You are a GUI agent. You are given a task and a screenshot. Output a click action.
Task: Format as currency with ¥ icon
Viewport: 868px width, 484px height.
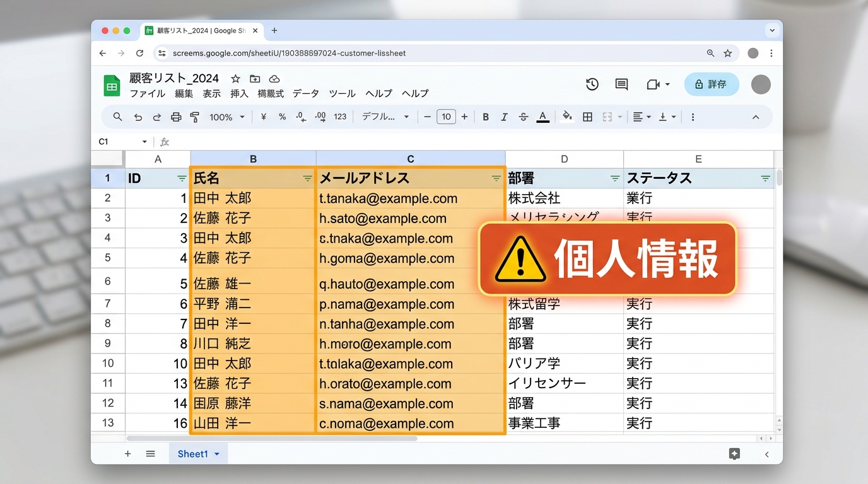[263, 117]
